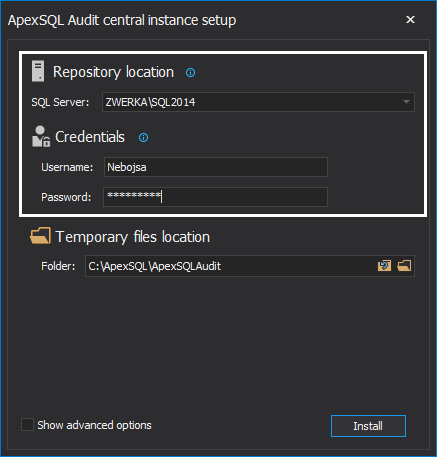Click the 'Folder:' label
Viewport: 437px width, 457px height.
(58, 266)
